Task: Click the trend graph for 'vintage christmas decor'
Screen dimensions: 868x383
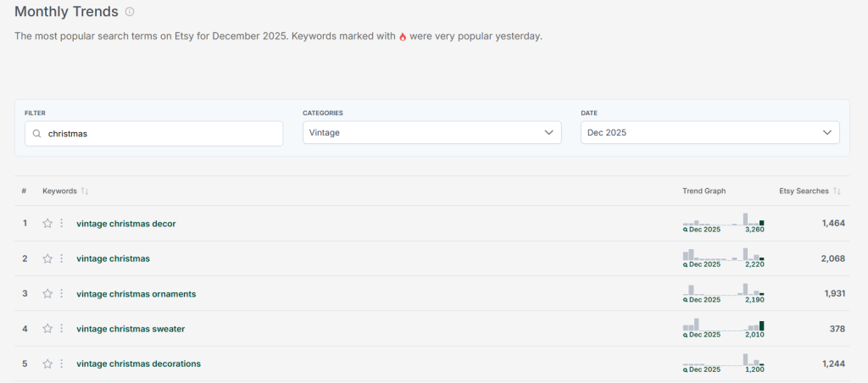Action: (x=724, y=223)
